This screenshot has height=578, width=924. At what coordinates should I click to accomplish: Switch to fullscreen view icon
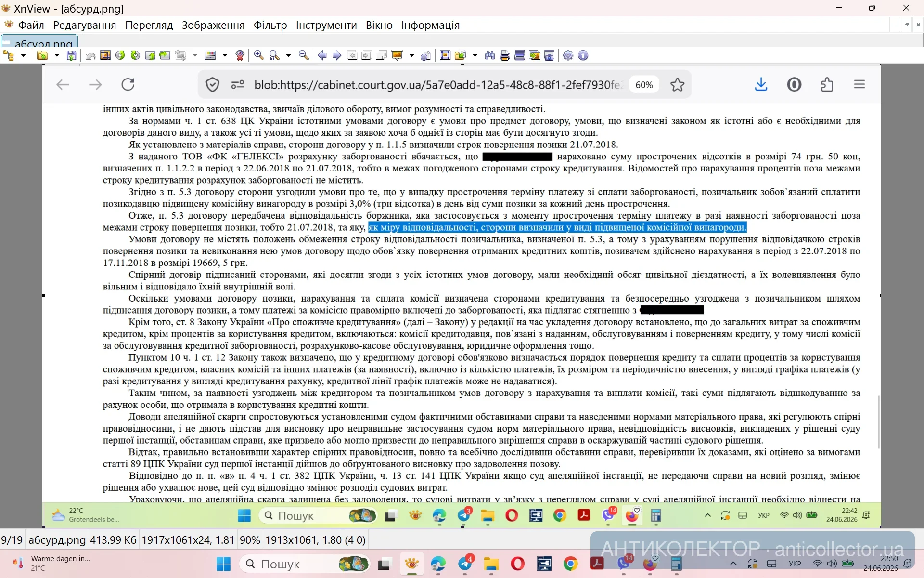tap(445, 55)
